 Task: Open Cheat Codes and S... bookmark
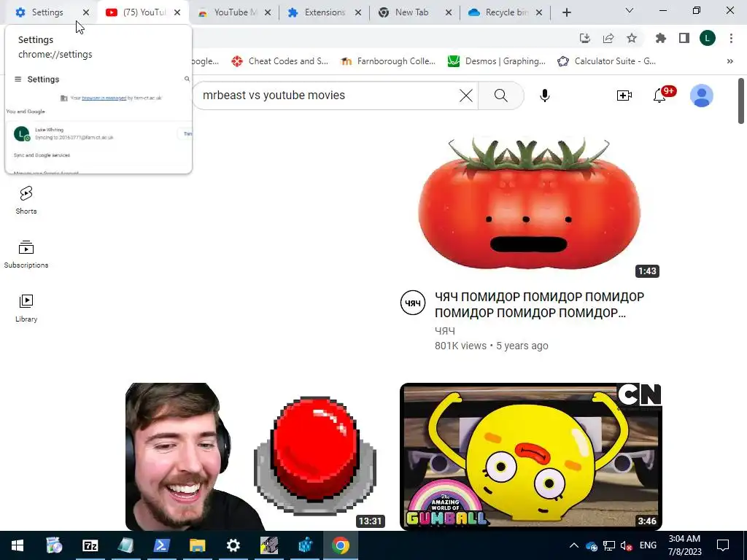click(279, 61)
